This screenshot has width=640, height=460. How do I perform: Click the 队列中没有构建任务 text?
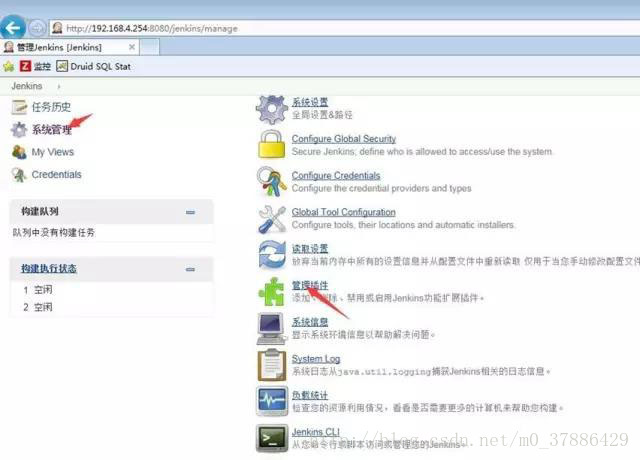point(53,233)
